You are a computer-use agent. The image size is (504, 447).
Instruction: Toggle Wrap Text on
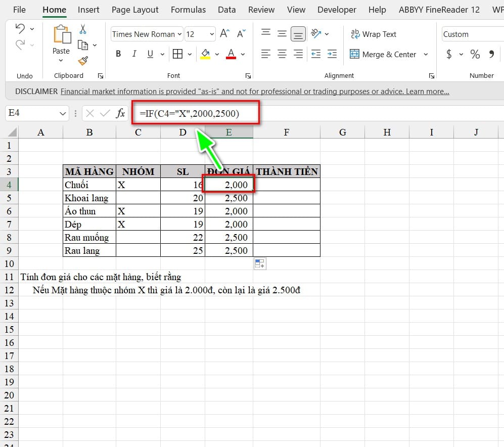(x=374, y=34)
